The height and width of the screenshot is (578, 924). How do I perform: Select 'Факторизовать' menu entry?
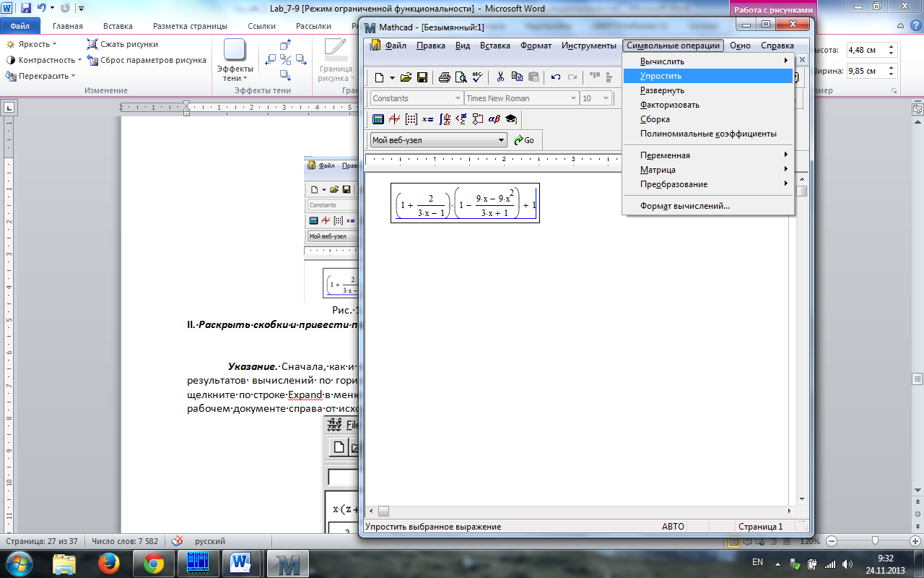point(708,105)
